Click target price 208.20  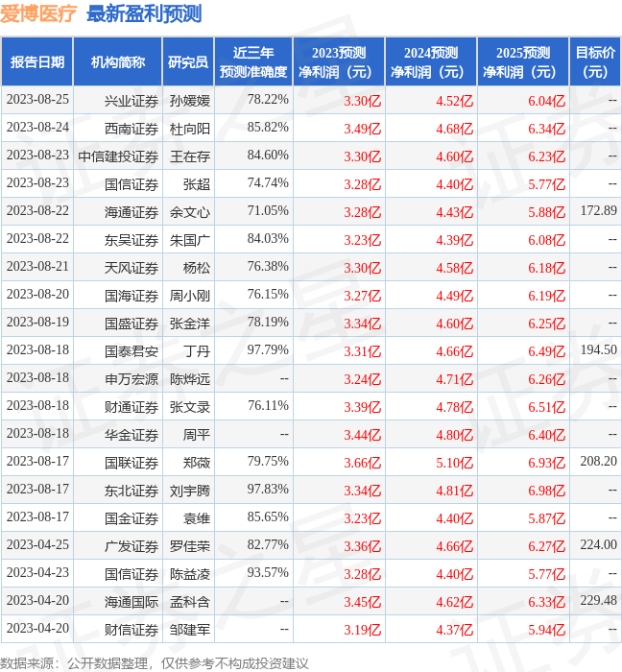tap(598, 461)
